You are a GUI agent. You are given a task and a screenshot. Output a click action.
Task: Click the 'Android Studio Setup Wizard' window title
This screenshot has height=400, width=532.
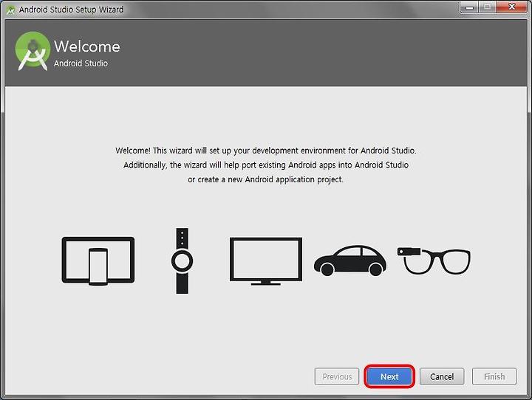[71, 10]
